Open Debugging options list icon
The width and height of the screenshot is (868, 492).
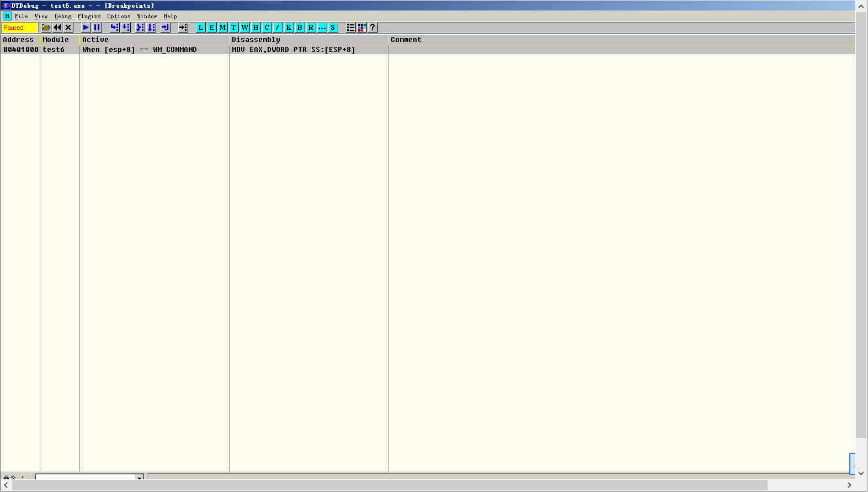click(351, 28)
